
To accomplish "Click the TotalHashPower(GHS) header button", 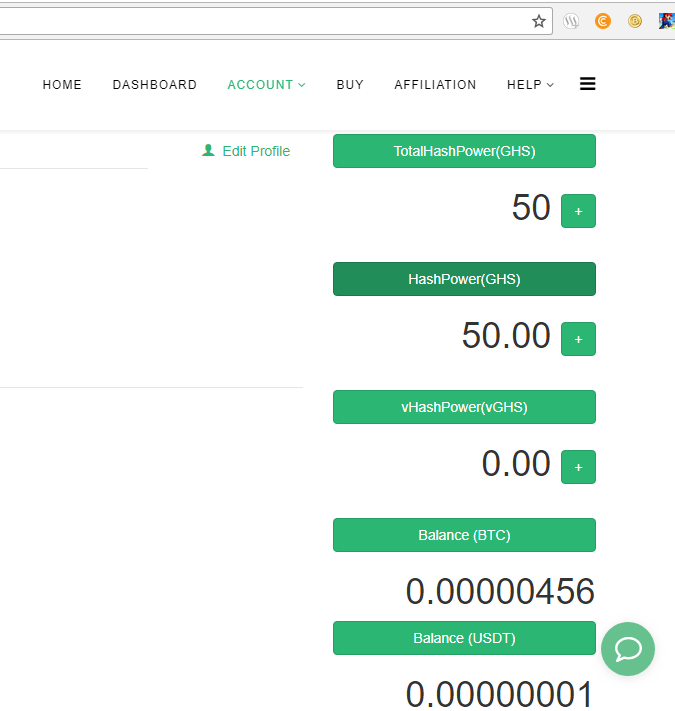I will pyautogui.click(x=464, y=151).
